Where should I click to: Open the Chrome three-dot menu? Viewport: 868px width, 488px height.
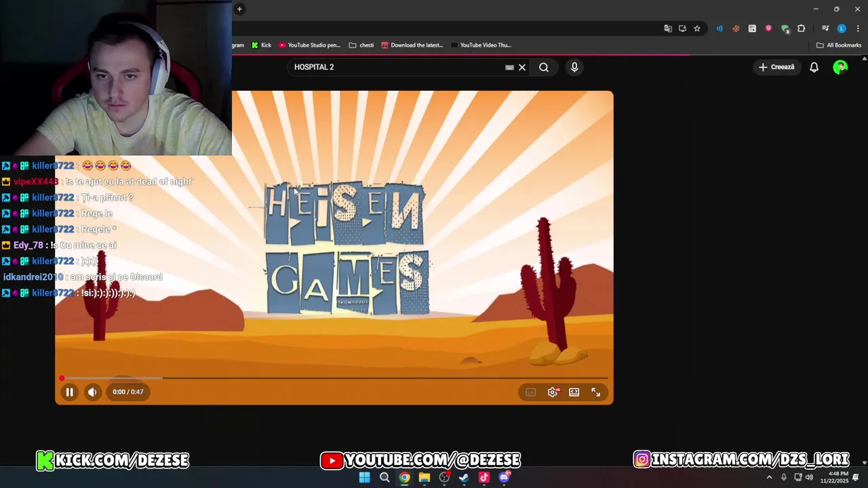pyautogui.click(x=858, y=28)
